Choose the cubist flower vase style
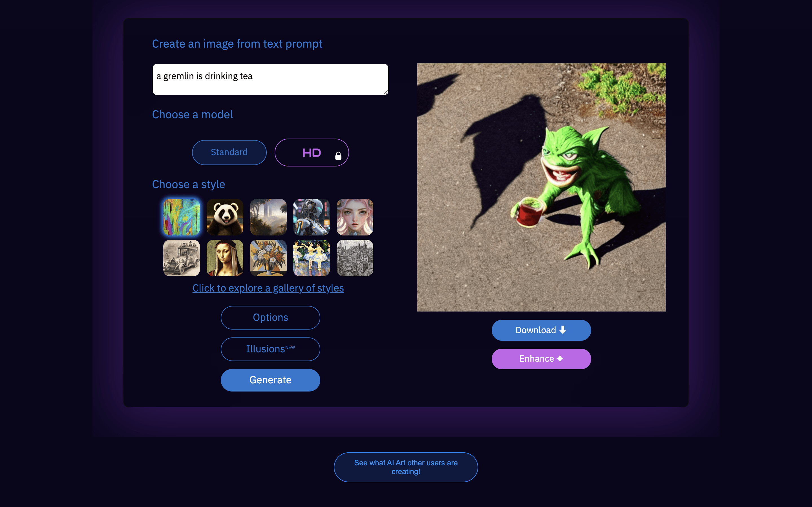812x507 pixels. [268, 258]
